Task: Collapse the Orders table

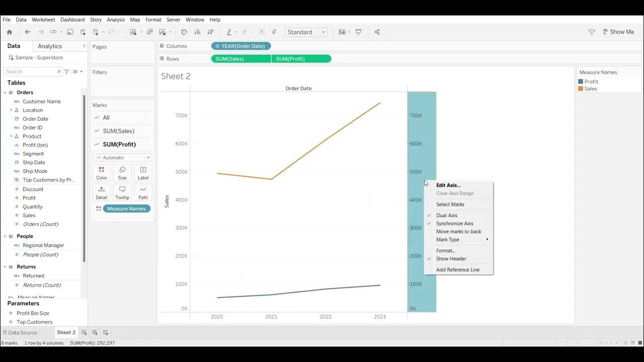Action: [x=5, y=93]
